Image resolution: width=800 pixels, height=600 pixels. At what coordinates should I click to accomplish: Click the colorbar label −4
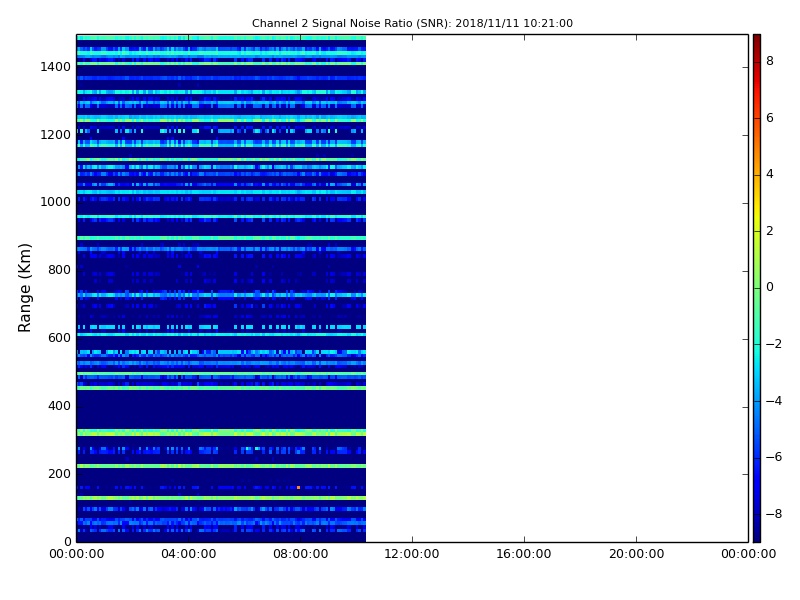(x=774, y=401)
